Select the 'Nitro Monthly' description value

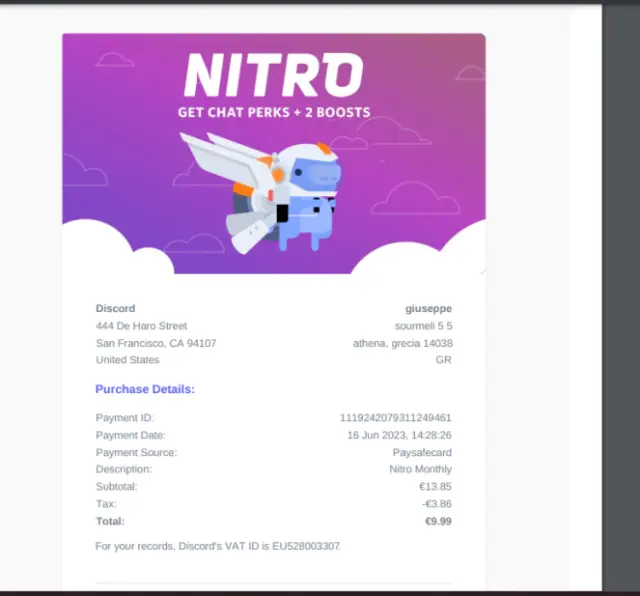(420, 469)
